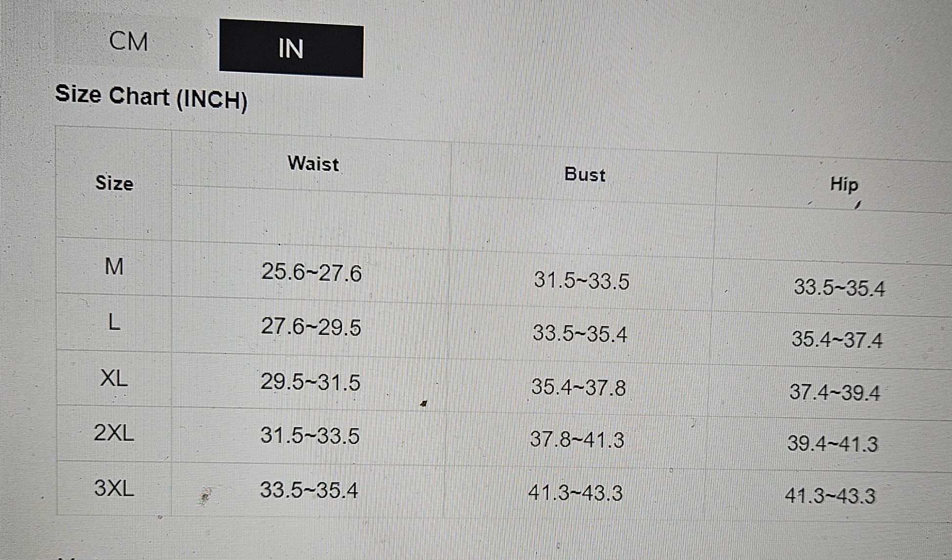Select the 2XL size row label
Screen dimensions: 952x560
(x=114, y=433)
